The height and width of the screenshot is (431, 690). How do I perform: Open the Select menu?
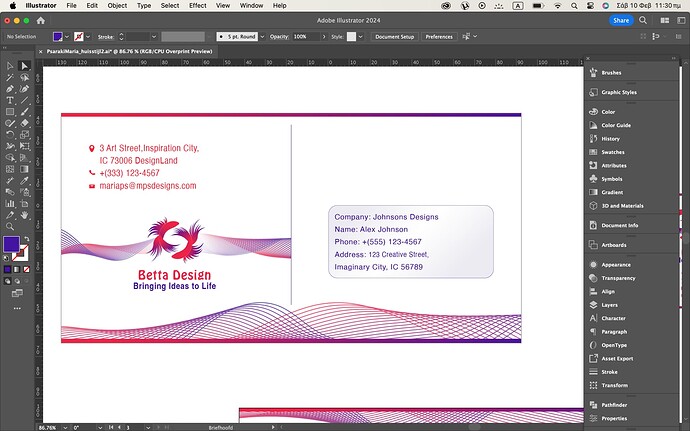[169, 6]
